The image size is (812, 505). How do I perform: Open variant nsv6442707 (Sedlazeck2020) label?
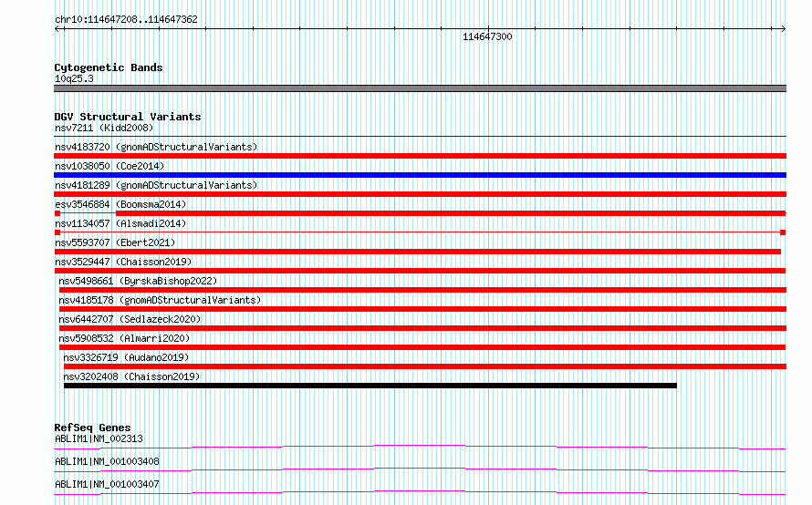130,319
